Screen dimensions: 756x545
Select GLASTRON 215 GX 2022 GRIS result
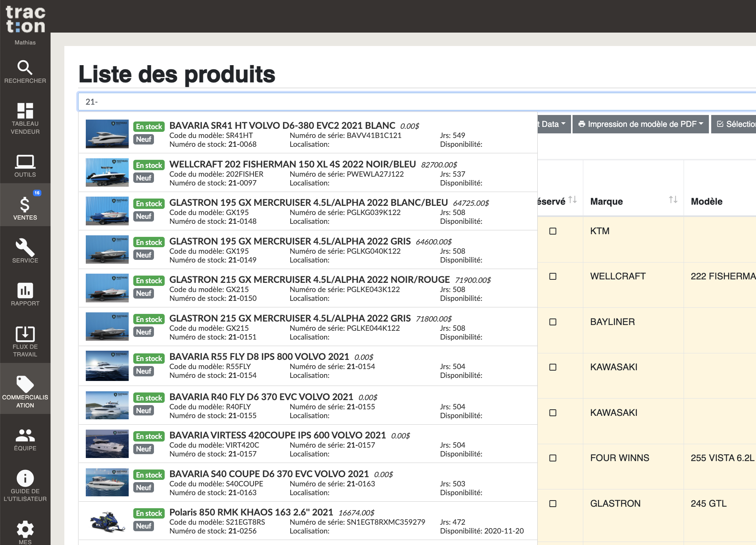pos(308,327)
